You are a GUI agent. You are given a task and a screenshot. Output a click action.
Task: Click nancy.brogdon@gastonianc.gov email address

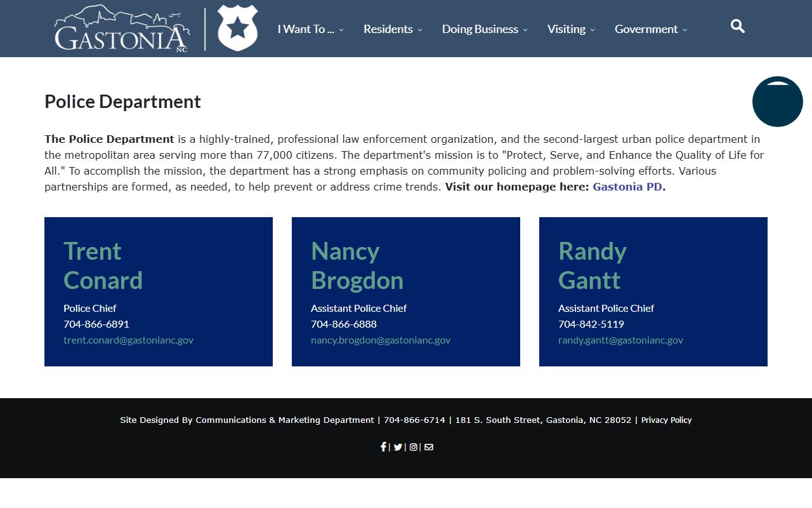pos(380,340)
